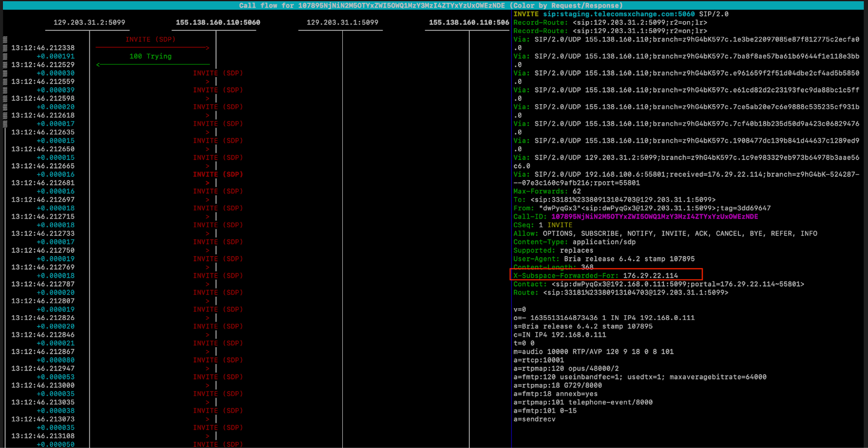
Task: Click timestamp 13:12:46.212715
Action: tap(43, 216)
